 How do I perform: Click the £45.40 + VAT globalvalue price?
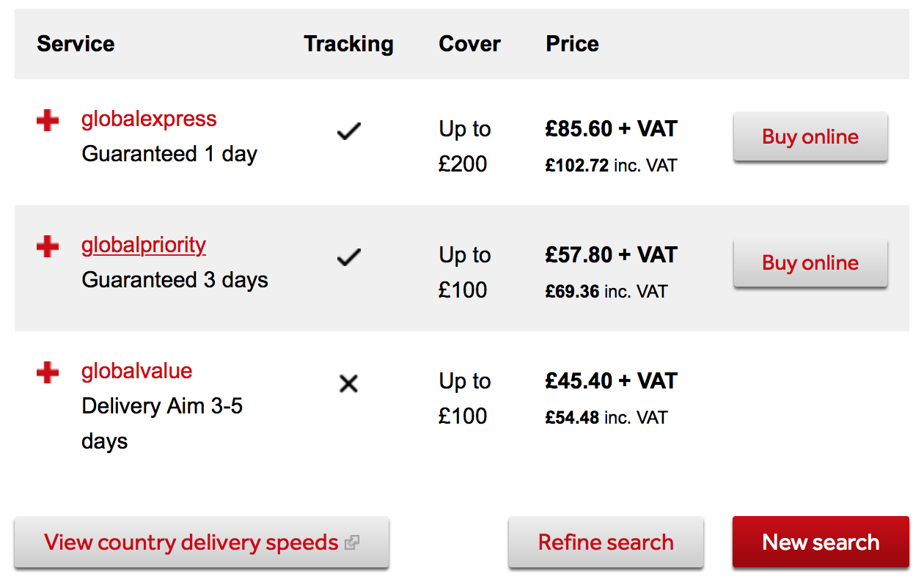pos(611,381)
